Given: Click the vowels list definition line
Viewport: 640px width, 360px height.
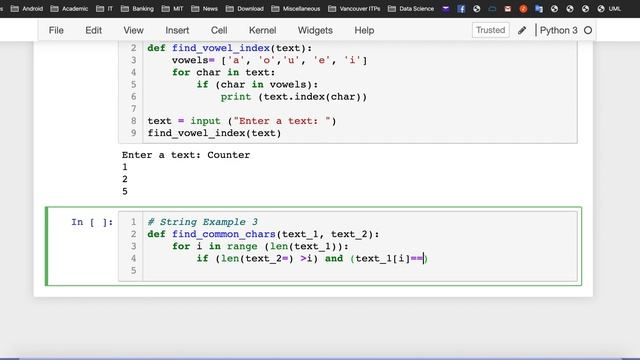Looking at the screenshot, I should [269, 60].
